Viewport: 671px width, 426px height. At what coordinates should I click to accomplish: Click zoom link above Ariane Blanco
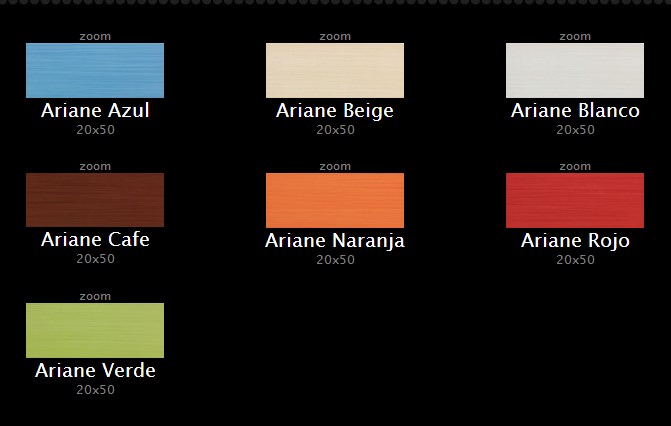tap(575, 36)
